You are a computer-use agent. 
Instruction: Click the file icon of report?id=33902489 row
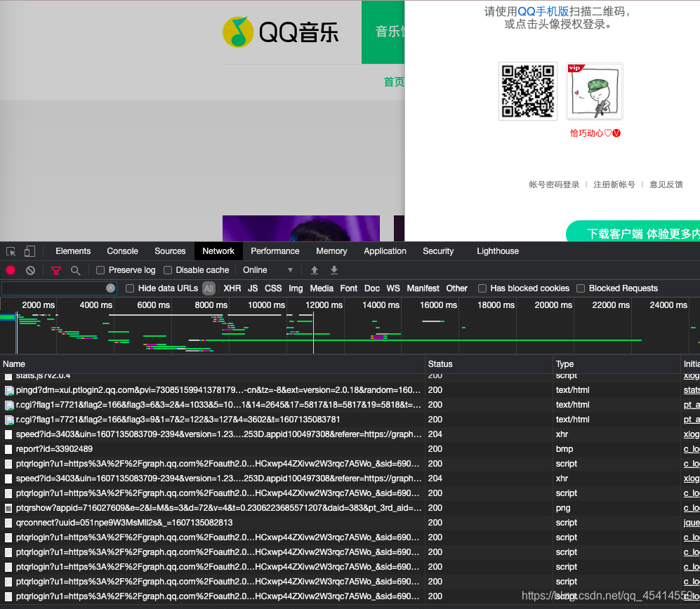click(8, 449)
